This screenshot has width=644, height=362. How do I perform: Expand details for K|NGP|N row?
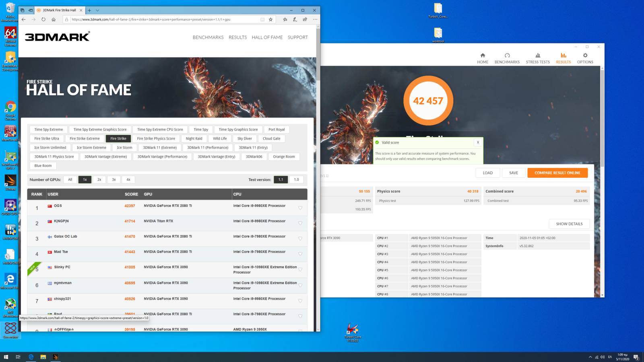pos(300,223)
